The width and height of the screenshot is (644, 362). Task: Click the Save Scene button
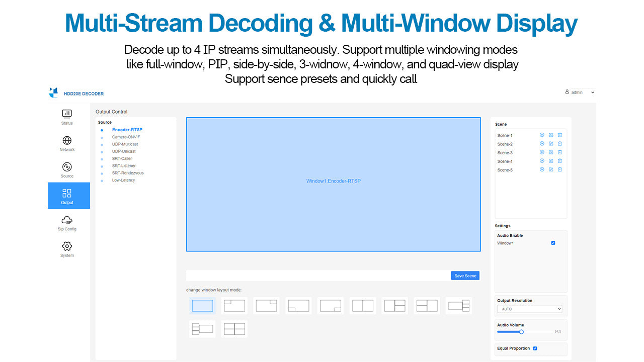(465, 276)
